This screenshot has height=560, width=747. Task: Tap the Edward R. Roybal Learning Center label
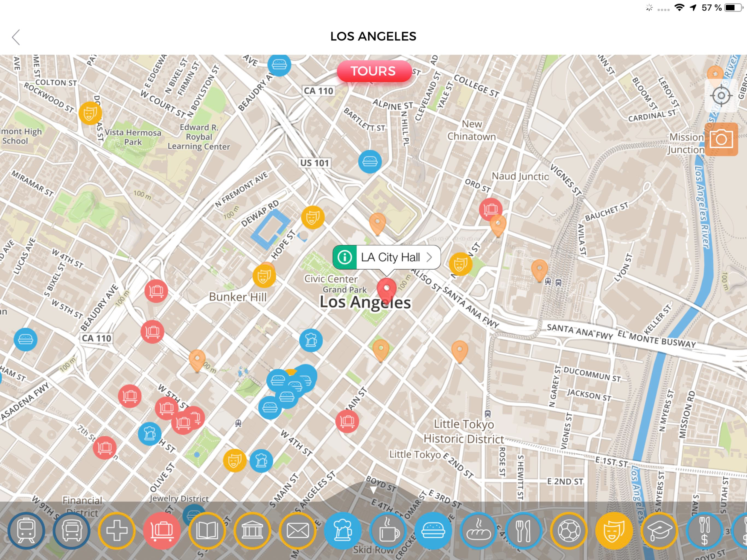tap(199, 137)
